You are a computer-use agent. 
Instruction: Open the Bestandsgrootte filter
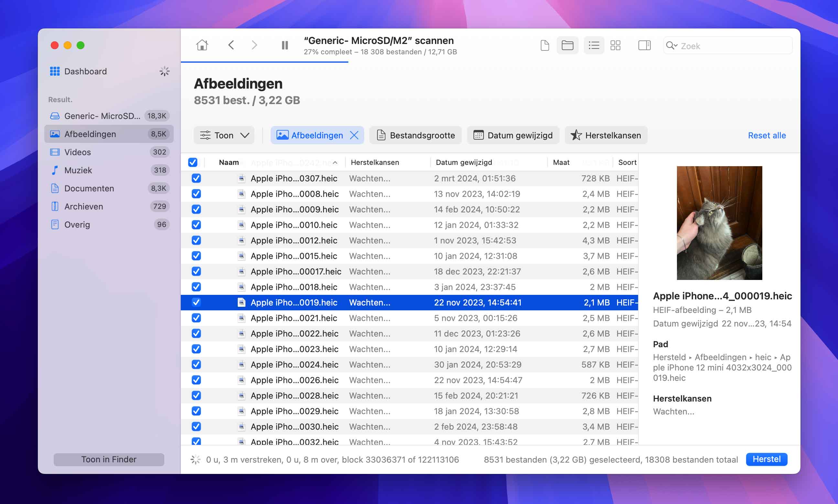(415, 135)
